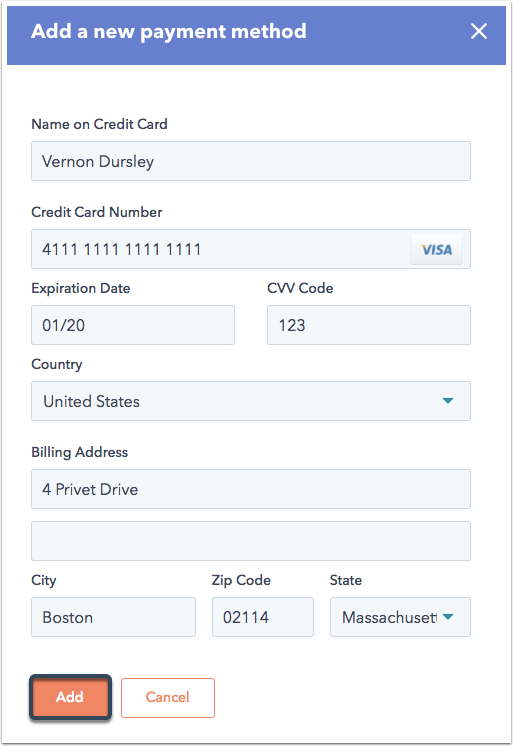Focus the Name on Credit Card field

click(251, 161)
